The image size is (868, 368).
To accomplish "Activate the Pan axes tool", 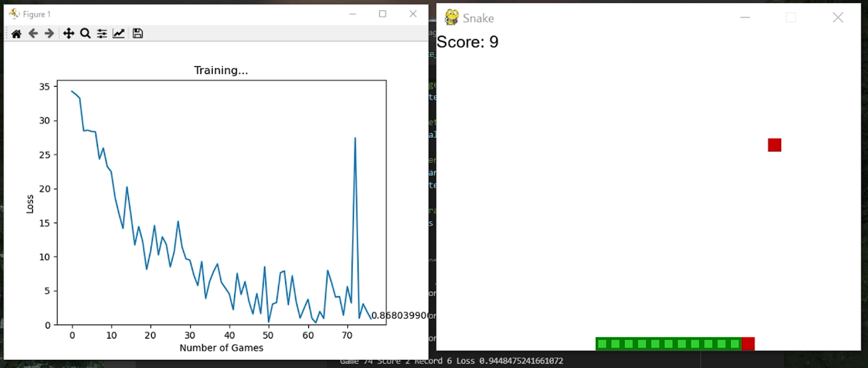I will (68, 33).
